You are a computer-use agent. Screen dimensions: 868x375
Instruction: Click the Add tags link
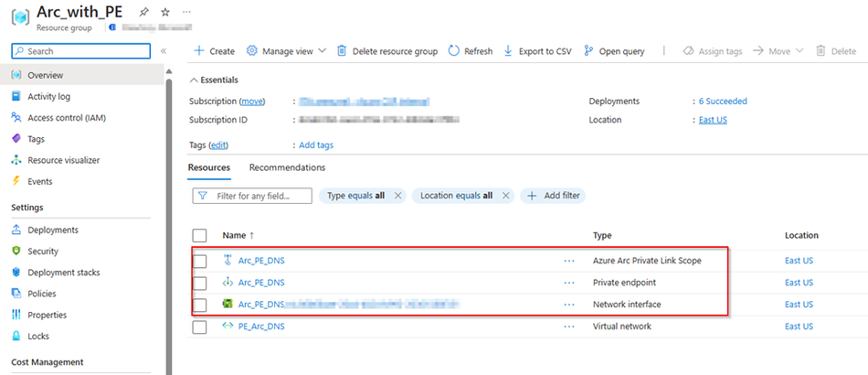(x=316, y=145)
